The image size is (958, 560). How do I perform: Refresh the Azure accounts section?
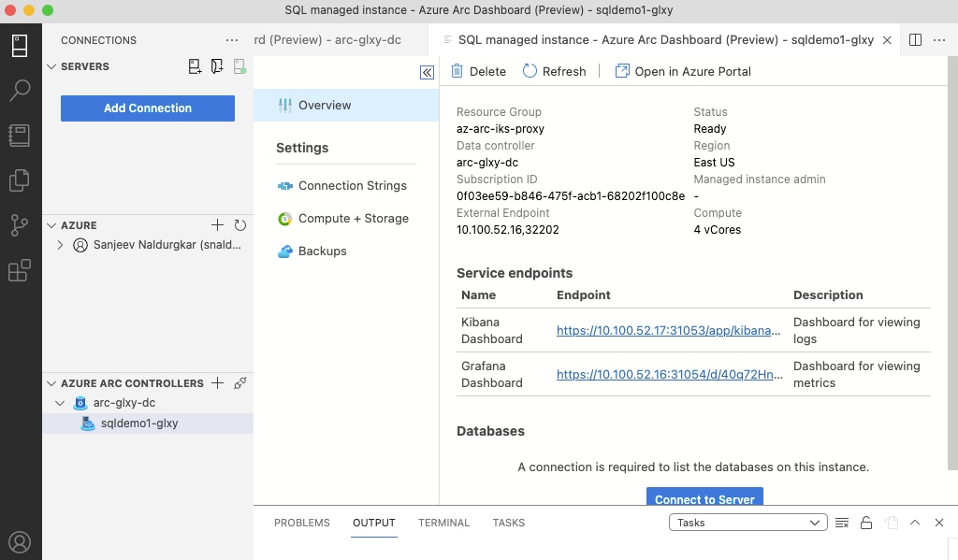coord(240,225)
